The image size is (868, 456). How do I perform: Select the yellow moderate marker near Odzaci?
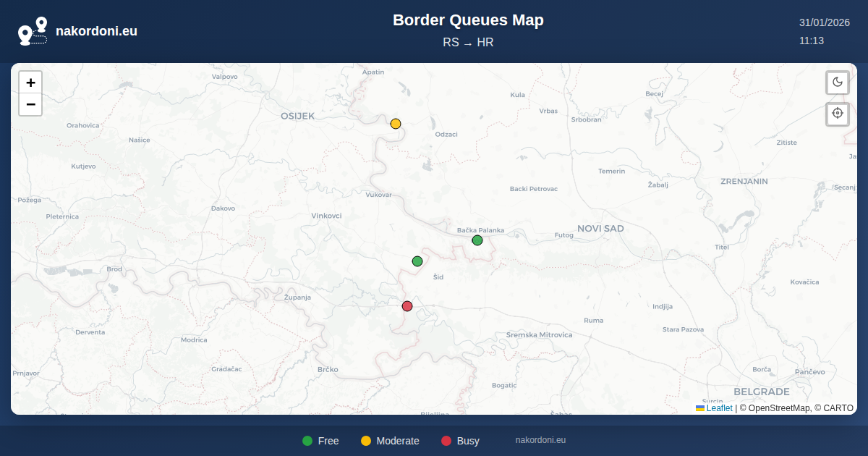tap(396, 124)
